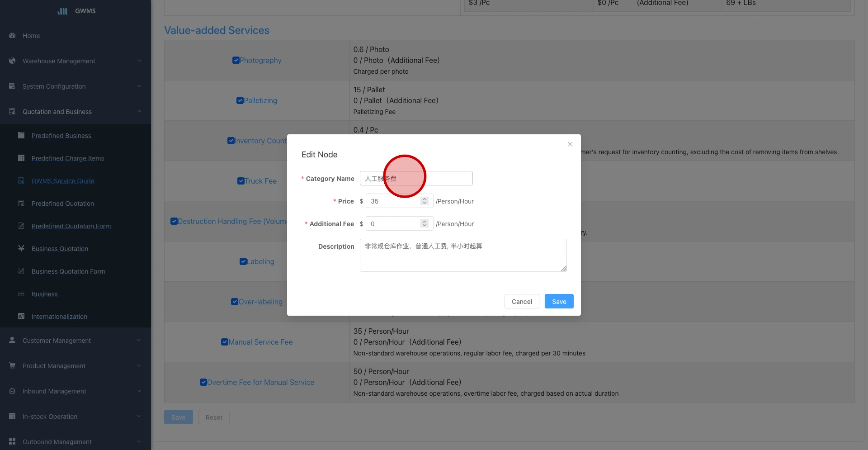Viewport: 868px width, 450px height.
Task: Click the GWMS logo icon
Action: pos(62,11)
